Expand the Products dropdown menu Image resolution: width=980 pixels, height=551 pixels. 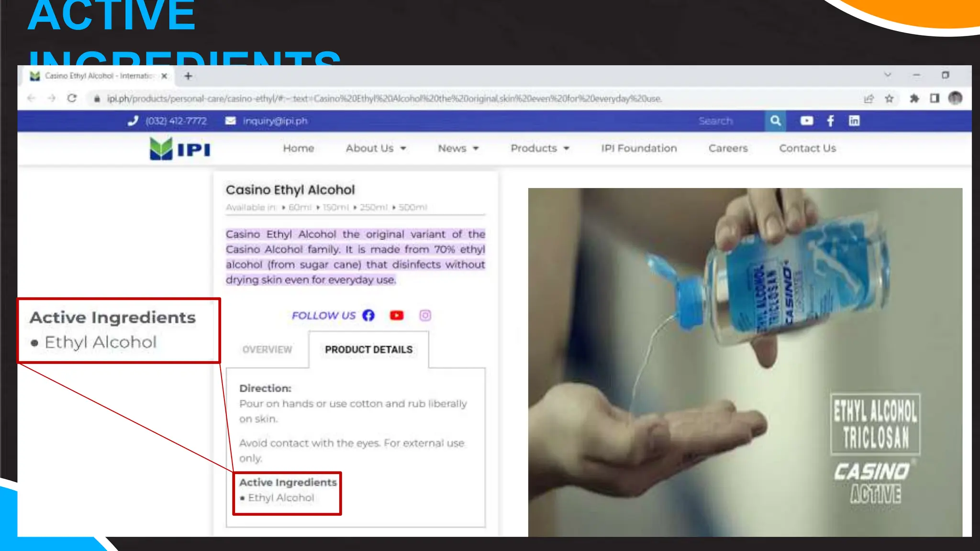coord(540,148)
